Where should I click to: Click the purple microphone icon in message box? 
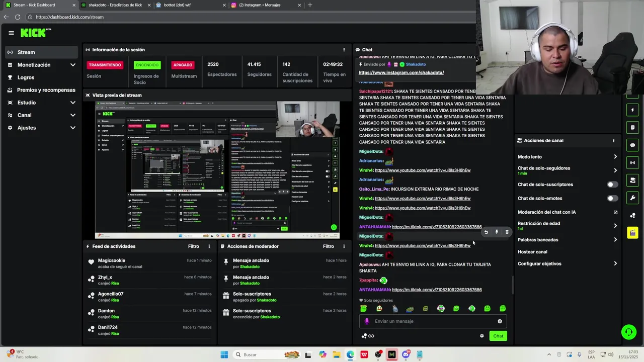367,321
